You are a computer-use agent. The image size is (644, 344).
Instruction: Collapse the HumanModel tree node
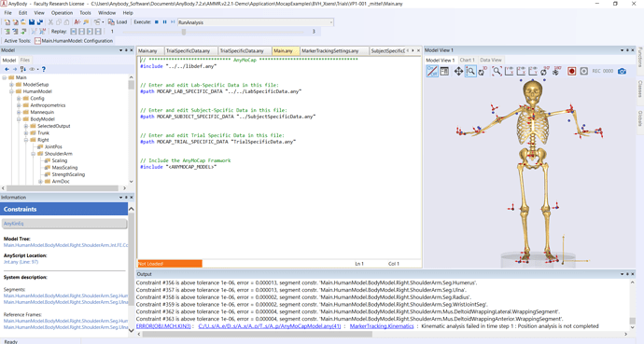tap(11, 91)
